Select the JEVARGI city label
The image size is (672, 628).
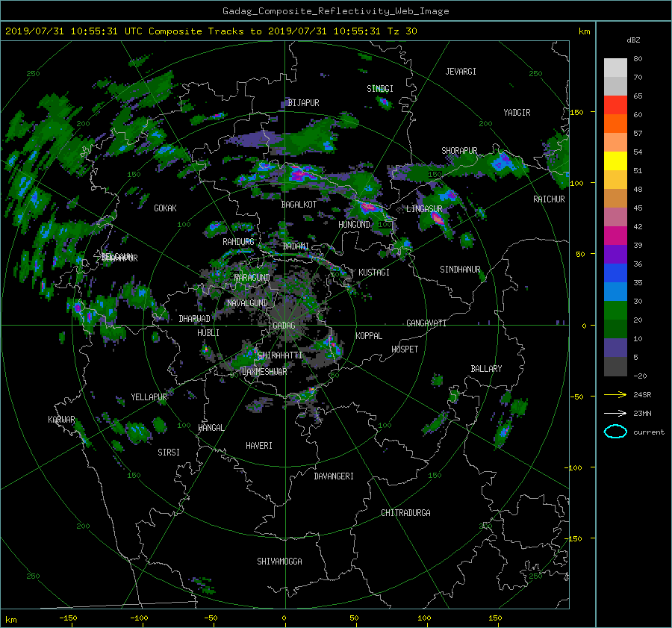[461, 72]
